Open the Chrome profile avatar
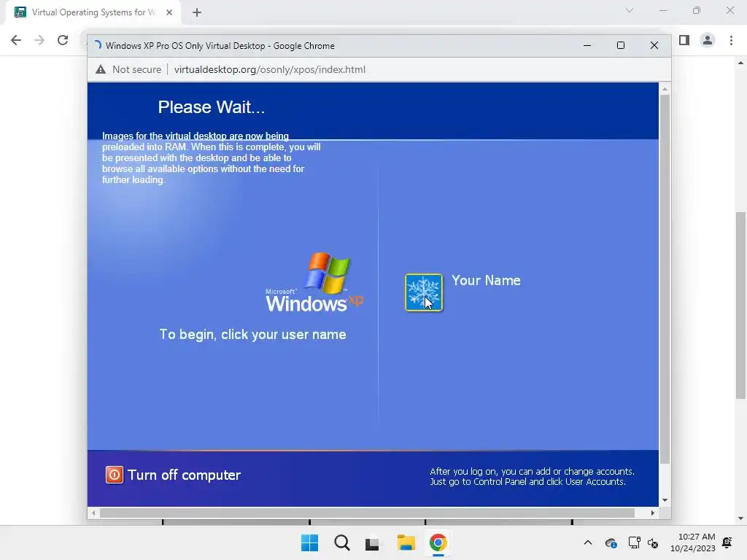This screenshot has width=747, height=560. (x=708, y=40)
